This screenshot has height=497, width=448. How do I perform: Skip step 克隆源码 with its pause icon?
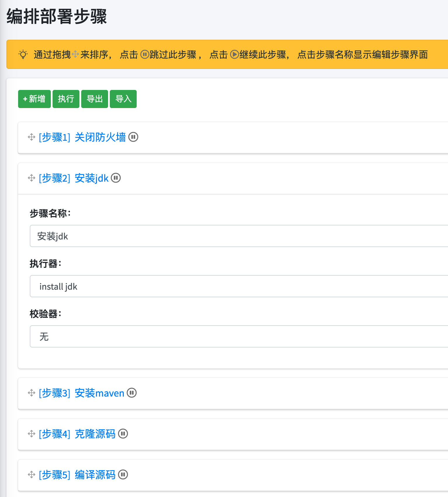pos(123,434)
